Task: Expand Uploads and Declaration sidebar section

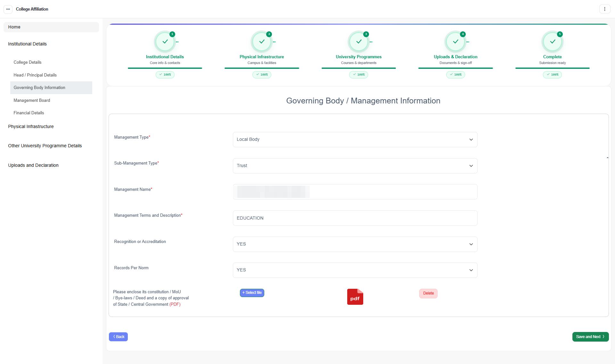Action: pos(33,165)
